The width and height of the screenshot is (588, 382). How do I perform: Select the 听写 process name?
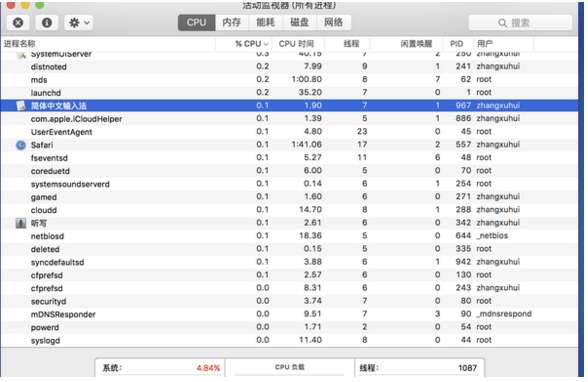coord(39,223)
